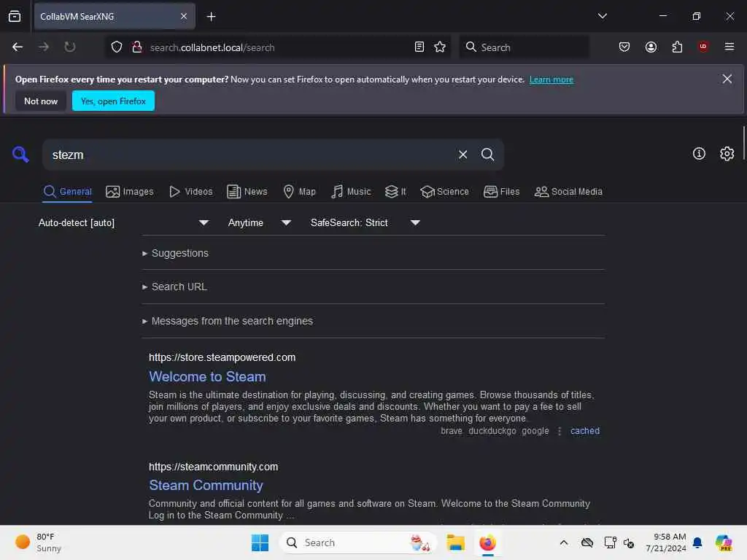Click the insecure connection padlock icon

137,47
